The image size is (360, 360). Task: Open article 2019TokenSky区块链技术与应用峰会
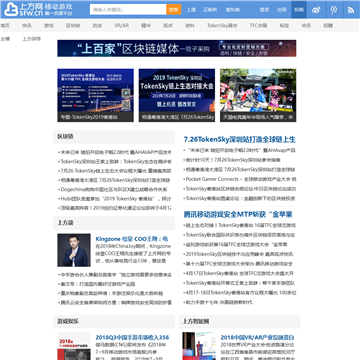coord(239,254)
